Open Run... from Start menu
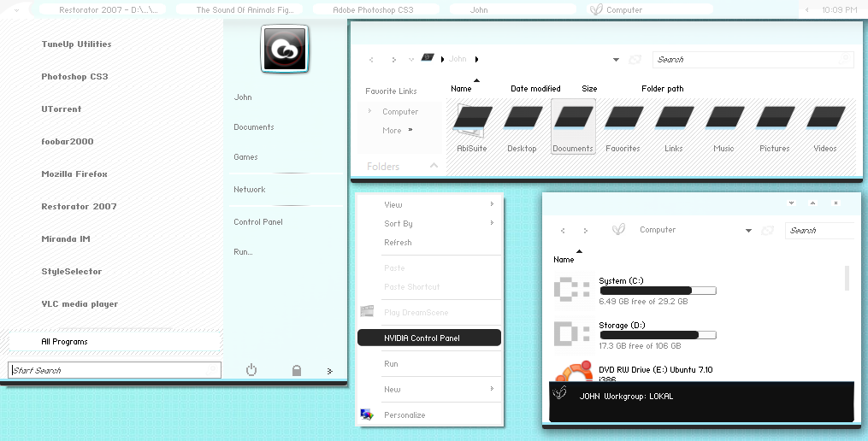Image resolution: width=868 pixels, height=441 pixels. point(243,252)
